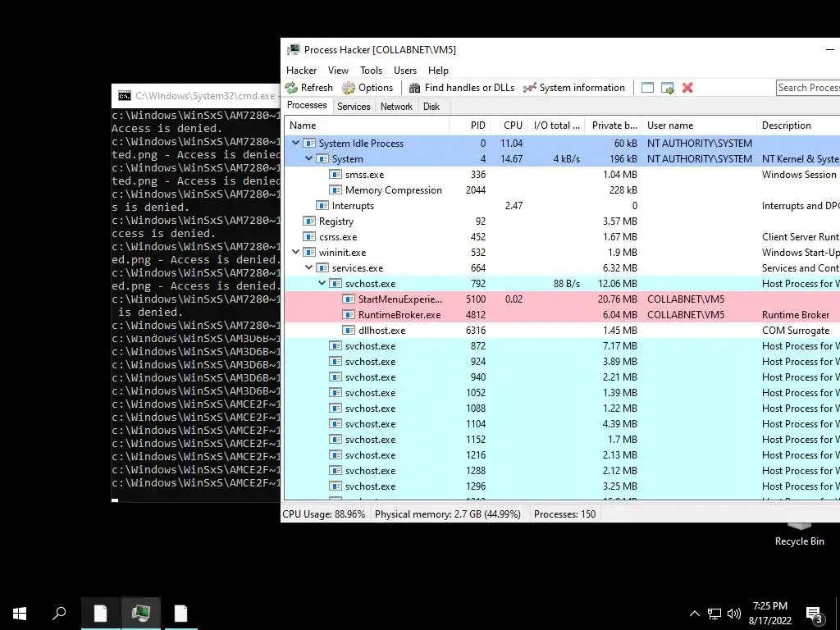Click the volume tray icon
The width and height of the screenshot is (840, 630).
[x=734, y=614]
